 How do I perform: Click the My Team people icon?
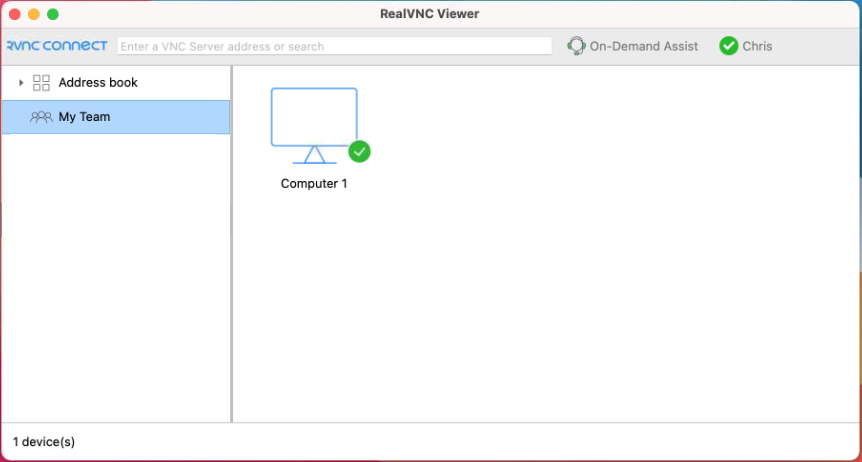click(x=42, y=117)
